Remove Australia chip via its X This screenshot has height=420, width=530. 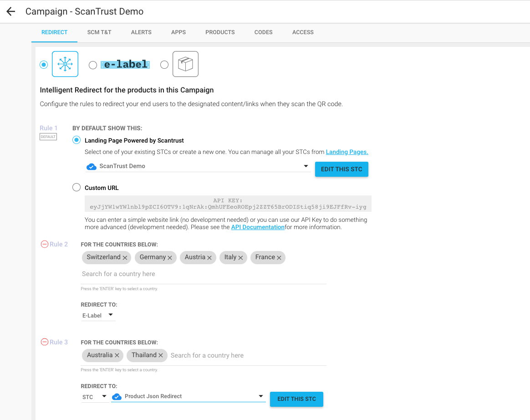click(x=117, y=355)
